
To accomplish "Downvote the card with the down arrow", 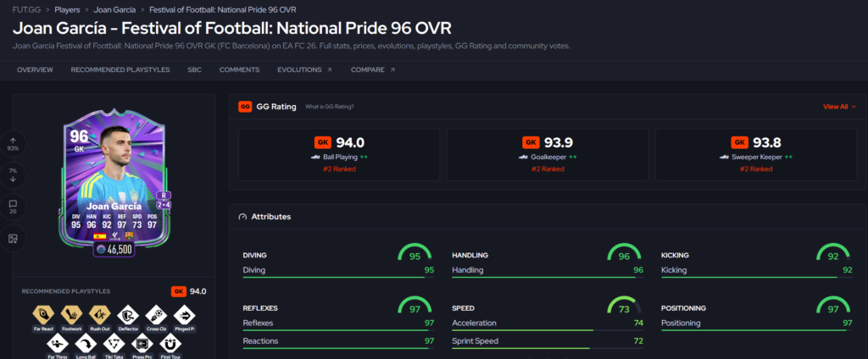I will [13, 174].
